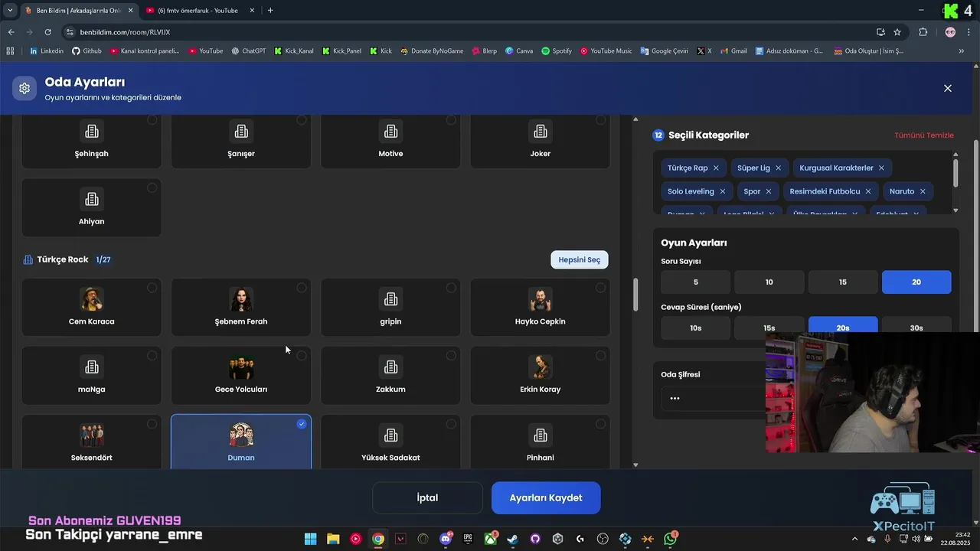
Task: Open Steam from the taskbar
Action: point(512,539)
